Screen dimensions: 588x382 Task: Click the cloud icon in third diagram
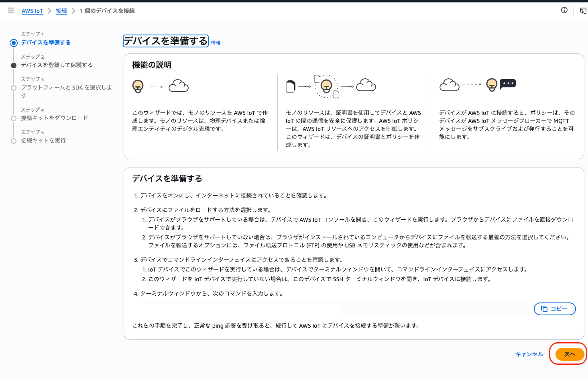point(450,85)
